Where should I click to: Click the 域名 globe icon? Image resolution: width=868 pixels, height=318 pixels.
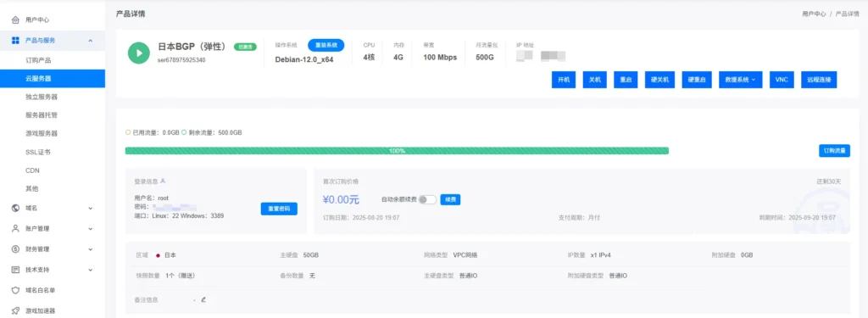pos(15,208)
